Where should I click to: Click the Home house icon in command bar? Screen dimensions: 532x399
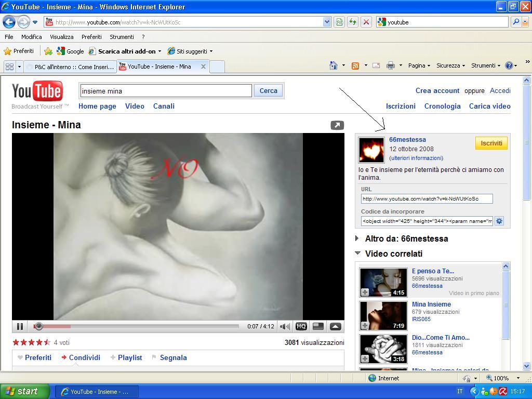(x=334, y=65)
